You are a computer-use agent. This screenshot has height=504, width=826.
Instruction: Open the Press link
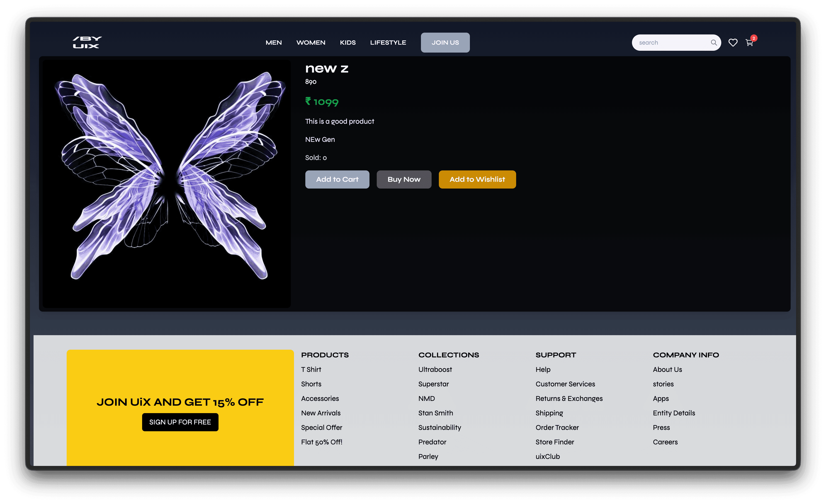(661, 428)
